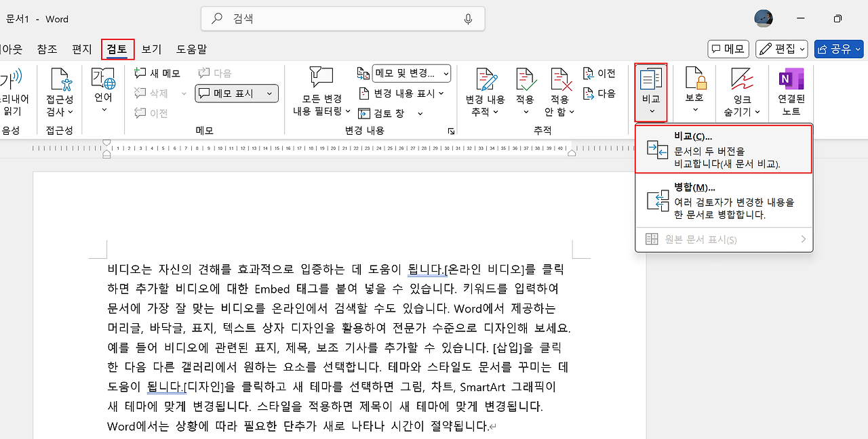868x439 pixels.
Task: Click the 잉크 숨기기 hide ink icon
Action: point(742,80)
